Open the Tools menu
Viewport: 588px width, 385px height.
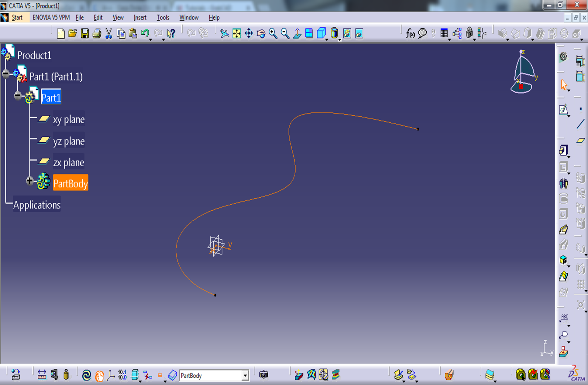coord(163,18)
